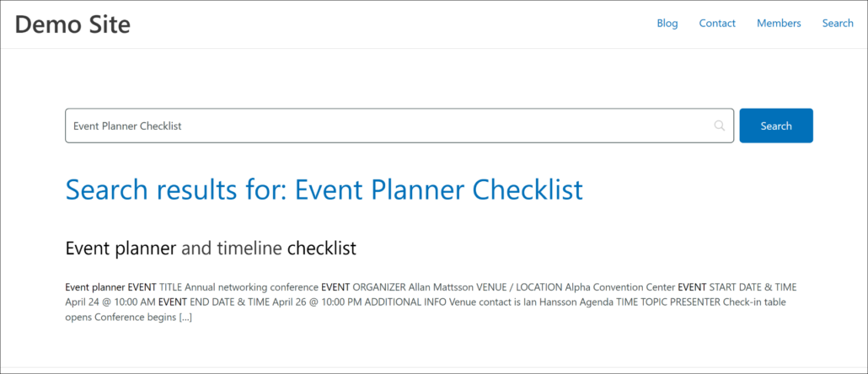The image size is (868, 374).
Task: Navigate to the Members page
Action: [779, 24]
